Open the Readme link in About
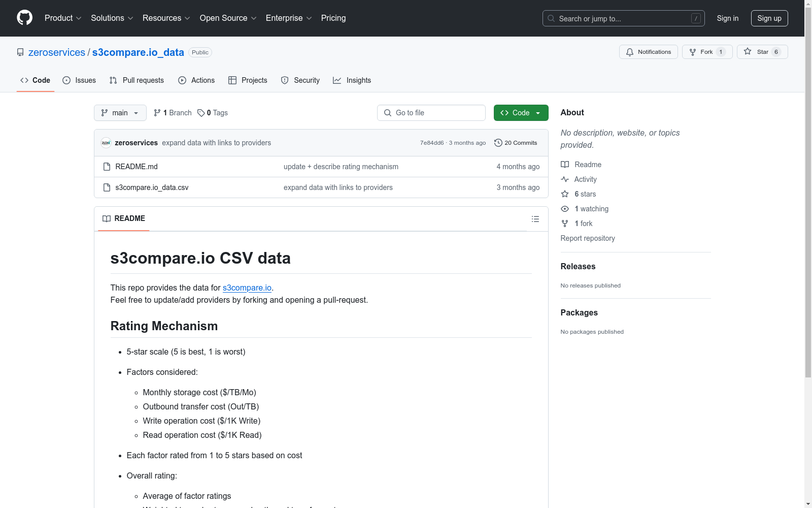 click(x=581, y=165)
